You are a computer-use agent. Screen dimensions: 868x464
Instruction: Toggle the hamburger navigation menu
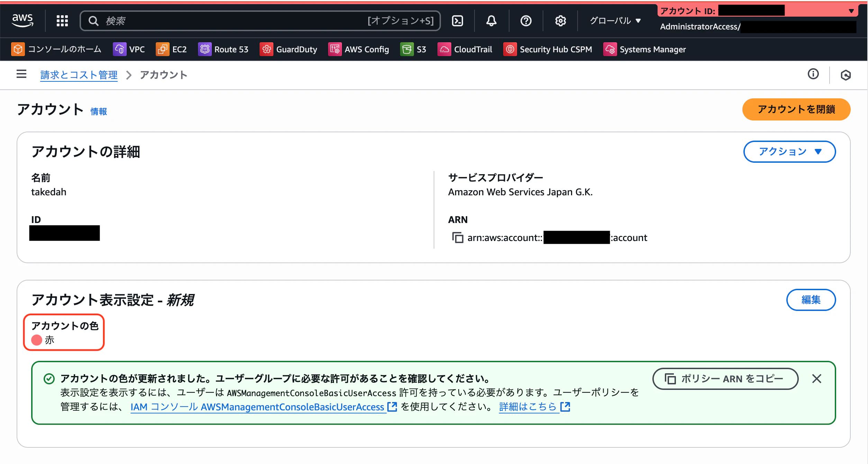(21, 74)
